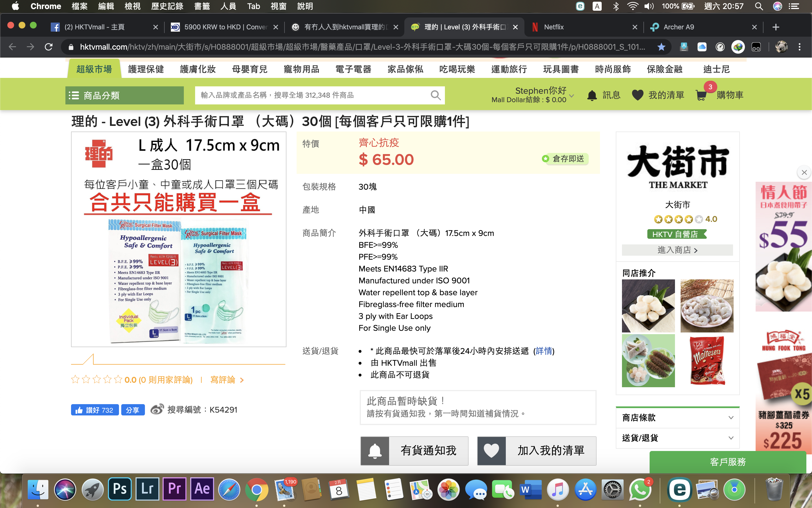Switch to the 5900 KRW to HKD tab
This screenshot has height=508, width=812.
(224, 27)
